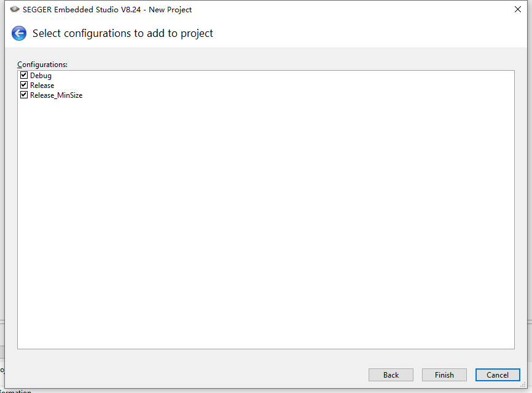Cancel the New Project wizard
The height and width of the screenshot is (393, 532).
[498, 375]
